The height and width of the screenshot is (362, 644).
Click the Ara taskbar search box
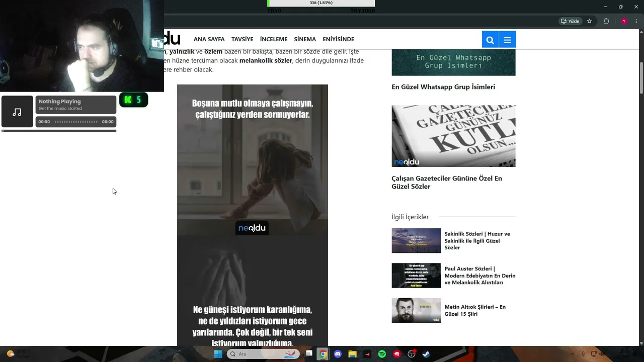[x=263, y=354]
